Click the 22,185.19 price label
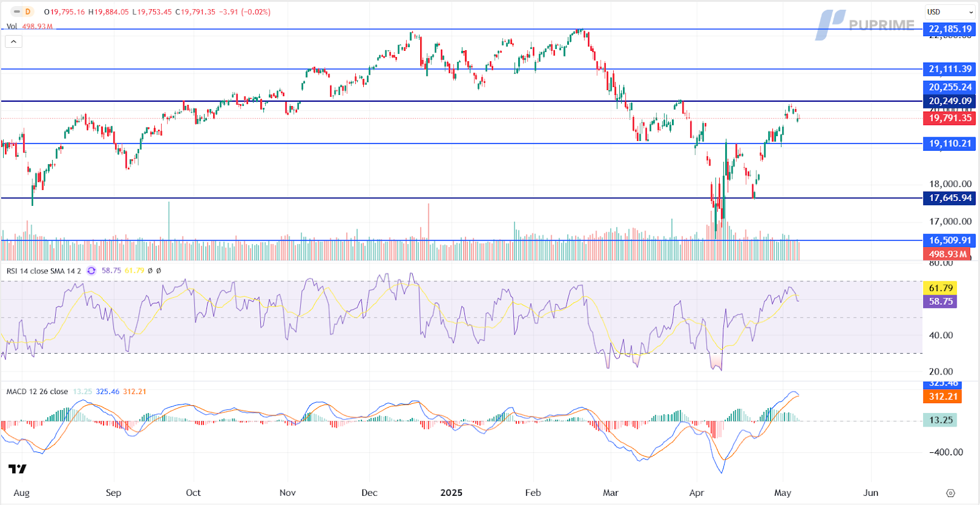This screenshot has width=980, height=505. (x=949, y=29)
